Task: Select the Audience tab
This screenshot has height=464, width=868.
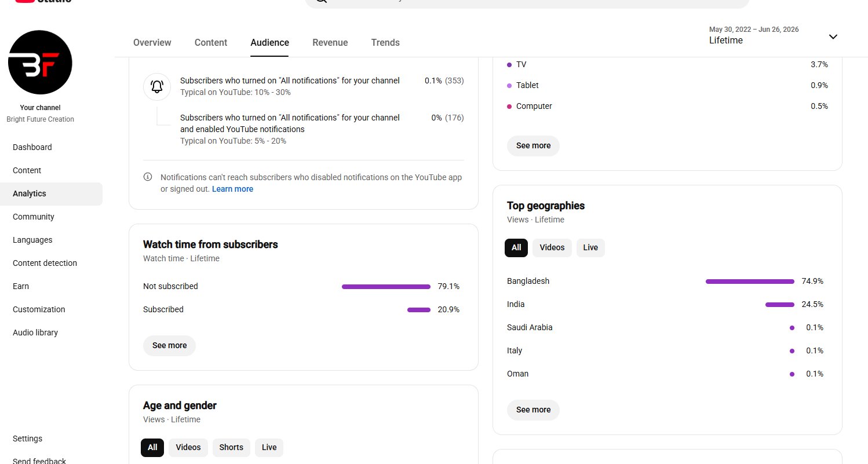Action: [269, 42]
